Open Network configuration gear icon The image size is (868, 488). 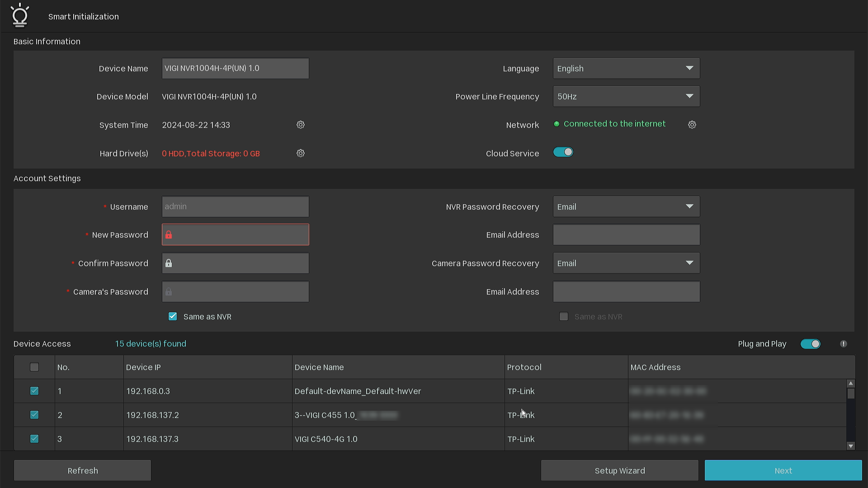click(x=692, y=125)
